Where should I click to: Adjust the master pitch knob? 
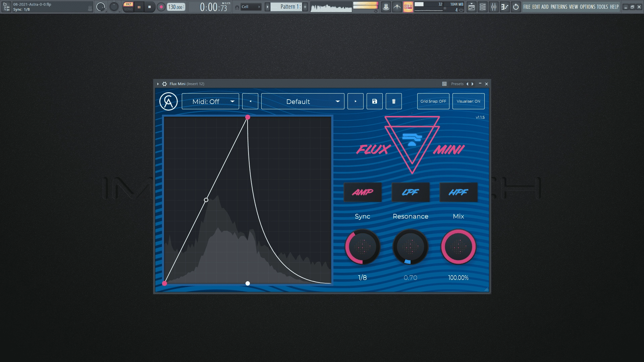point(114,7)
